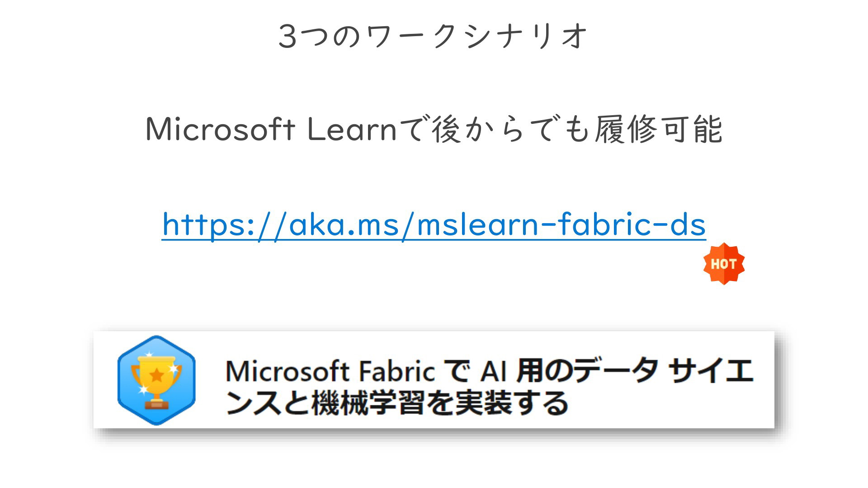Click the サイエ text at banner's right
Image resolution: width=868 pixels, height=488 pixels.
click(x=711, y=371)
